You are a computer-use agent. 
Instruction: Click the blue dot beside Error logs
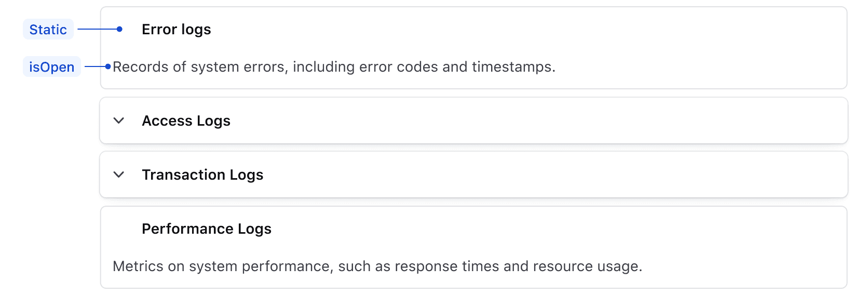[119, 29]
